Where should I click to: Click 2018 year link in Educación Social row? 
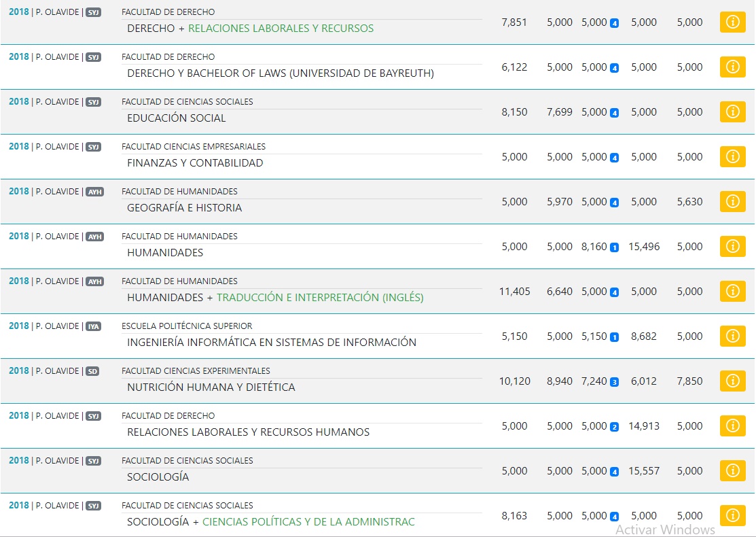click(x=19, y=102)
